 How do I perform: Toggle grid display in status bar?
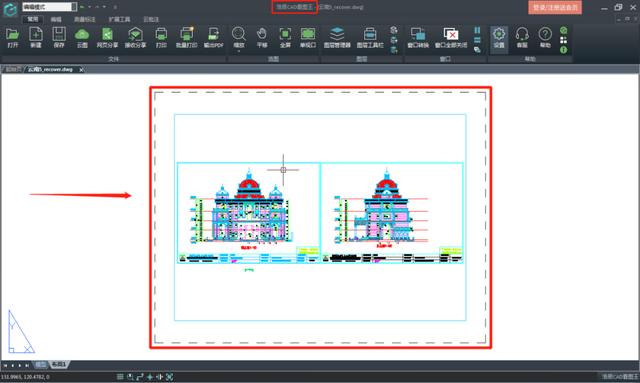pyautogui.click(x=120, y=377)
